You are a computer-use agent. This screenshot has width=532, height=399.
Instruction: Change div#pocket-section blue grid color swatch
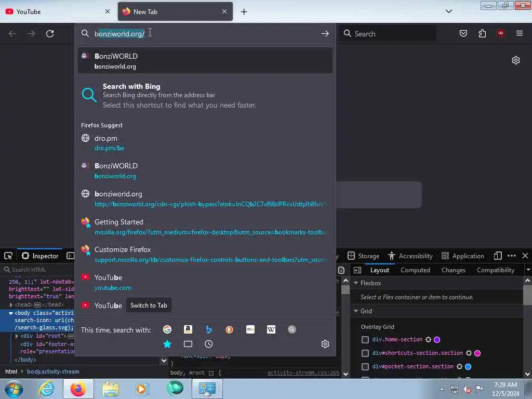click(468, 366)
